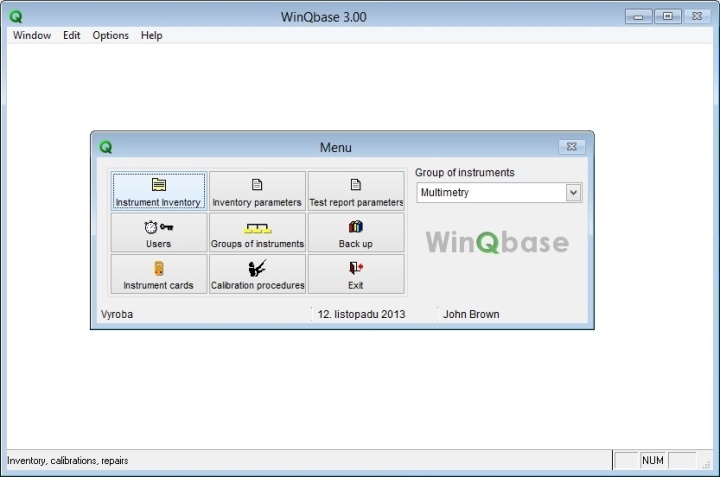Maximize the WinQbase main window

[x=668, y=17]
